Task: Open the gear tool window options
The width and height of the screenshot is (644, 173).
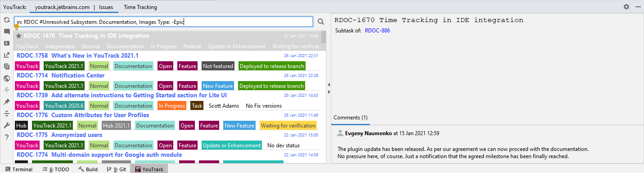Action: [x=626, y=7]
